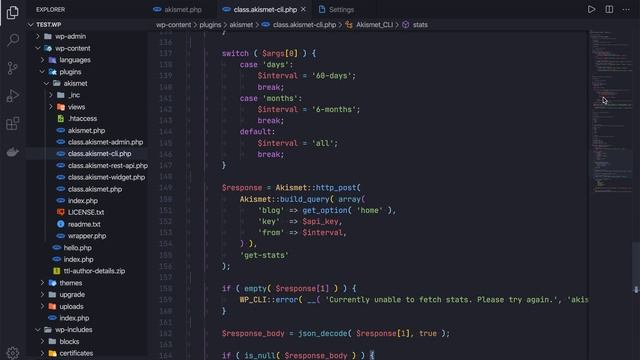Image resolution: width=640 pixels, height=360 pixels.
Task: Place cursor on 'get-stats' string
Action: pos(264,255)
